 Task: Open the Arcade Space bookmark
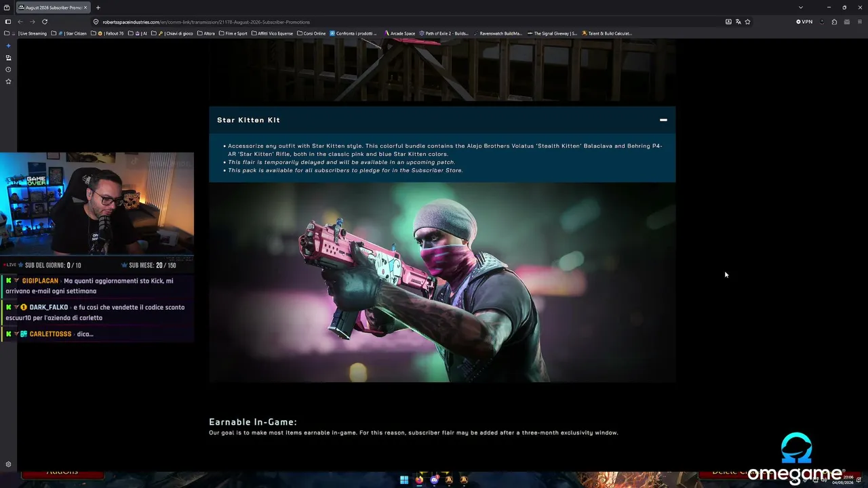click(399, 33)
